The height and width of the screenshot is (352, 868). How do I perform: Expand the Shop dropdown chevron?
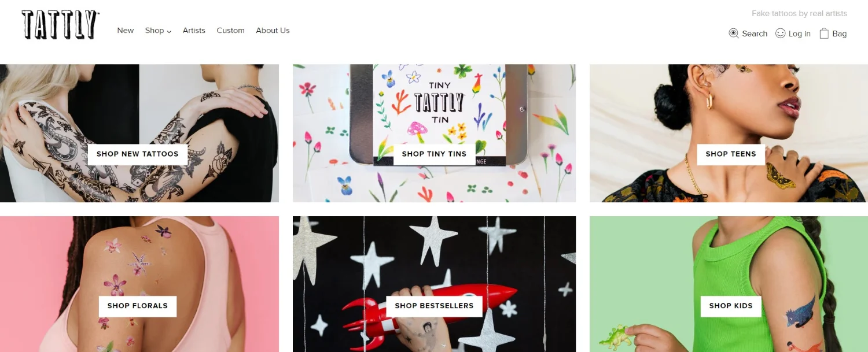169,31
